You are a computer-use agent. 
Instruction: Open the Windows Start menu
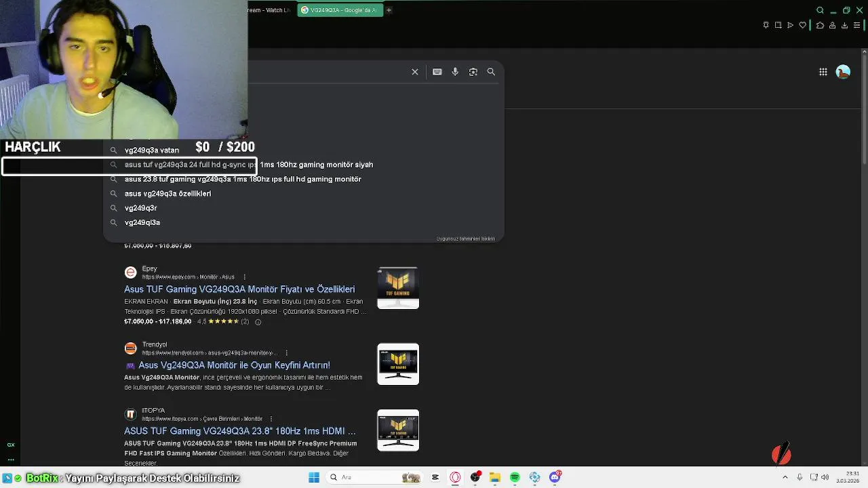[314, 477]
